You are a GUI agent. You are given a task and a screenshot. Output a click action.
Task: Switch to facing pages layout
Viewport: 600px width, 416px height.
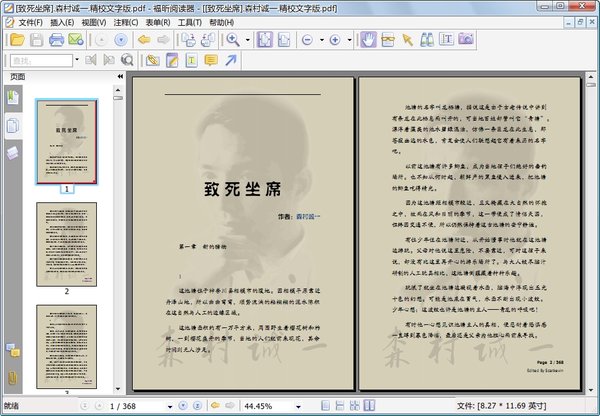point(369,406)
